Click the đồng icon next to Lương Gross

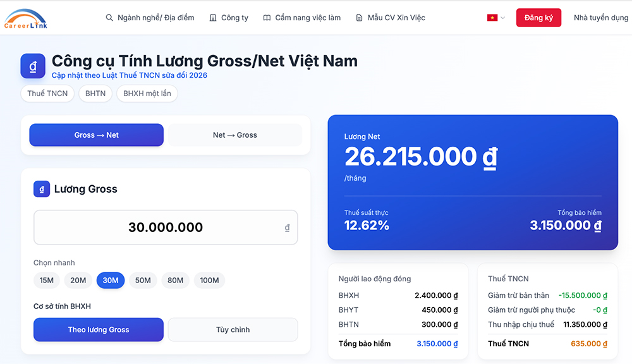(42, 189)
